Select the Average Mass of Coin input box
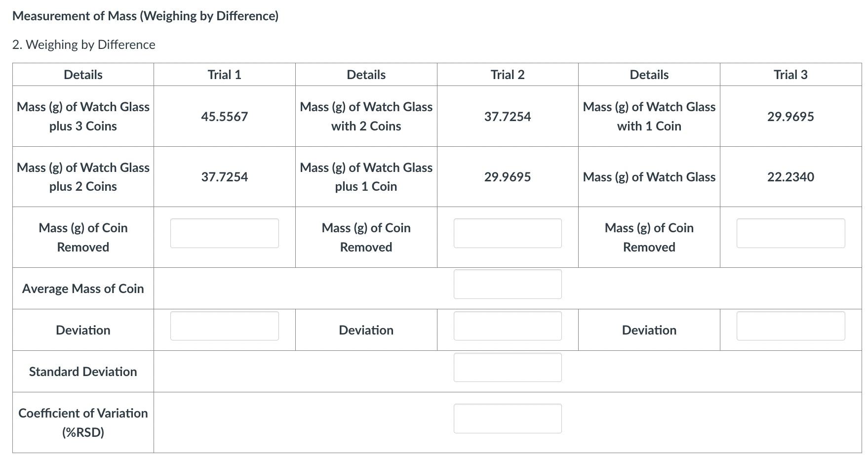The height and width of the screenshot is (463, 868). point(507,284)
